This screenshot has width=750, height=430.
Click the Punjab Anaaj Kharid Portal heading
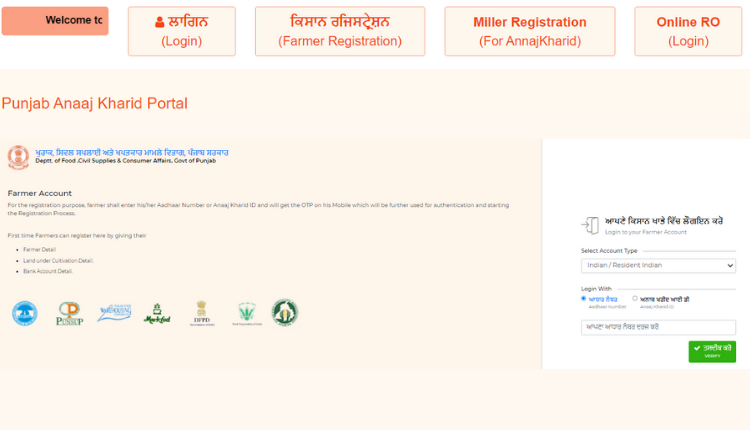coord(95,103)
